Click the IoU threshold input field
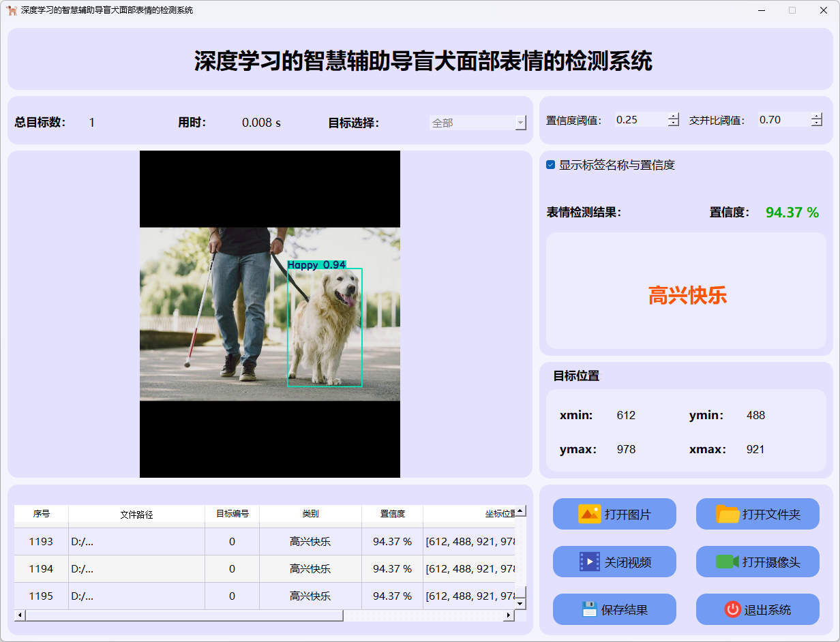This screenshot has width=840, height=642. [783, 120]
